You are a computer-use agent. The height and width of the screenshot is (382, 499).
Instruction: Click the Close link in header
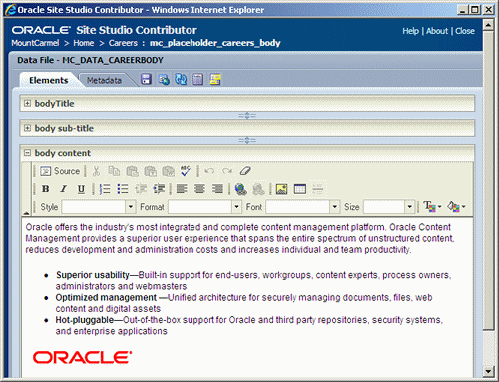[465, 31]
